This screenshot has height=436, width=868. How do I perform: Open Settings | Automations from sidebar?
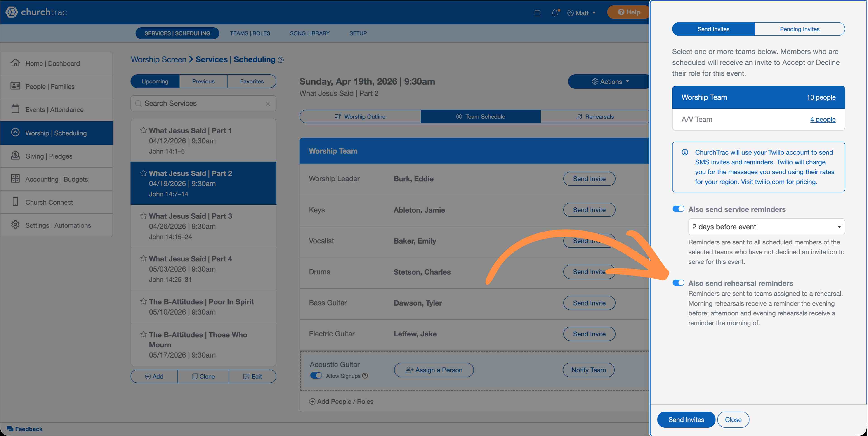point(58,225)
